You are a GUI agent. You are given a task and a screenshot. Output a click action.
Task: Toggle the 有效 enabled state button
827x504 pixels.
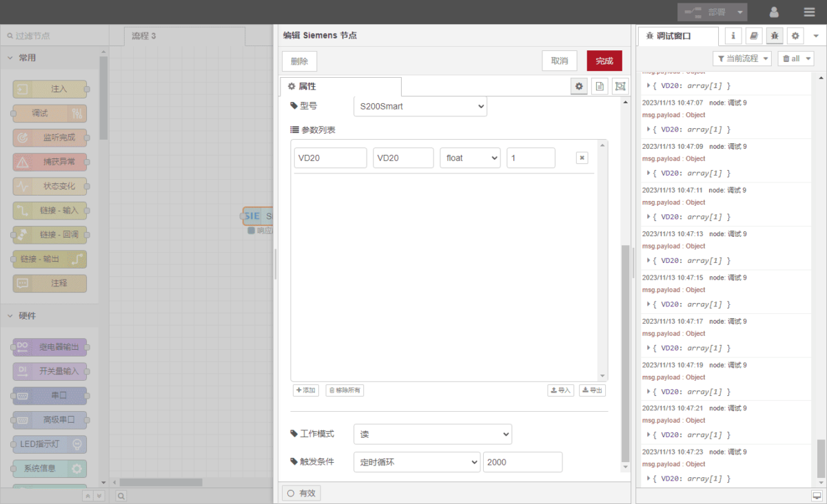coord(301,493)
